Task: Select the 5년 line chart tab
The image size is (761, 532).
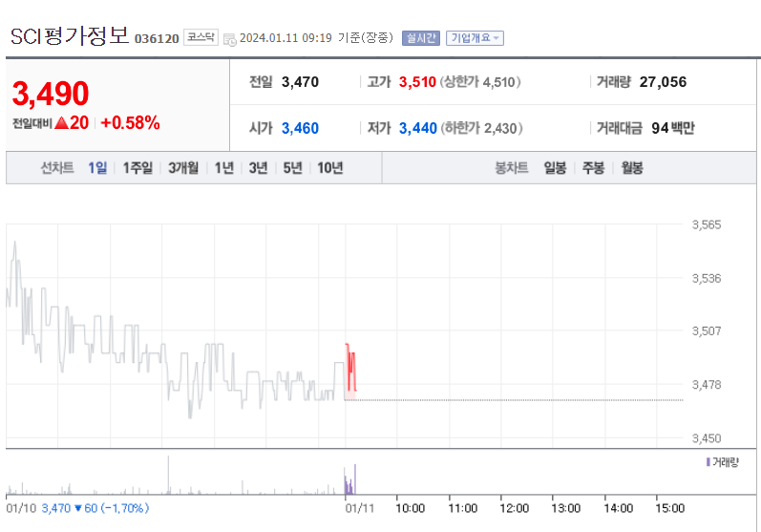Action: point(292,168)
